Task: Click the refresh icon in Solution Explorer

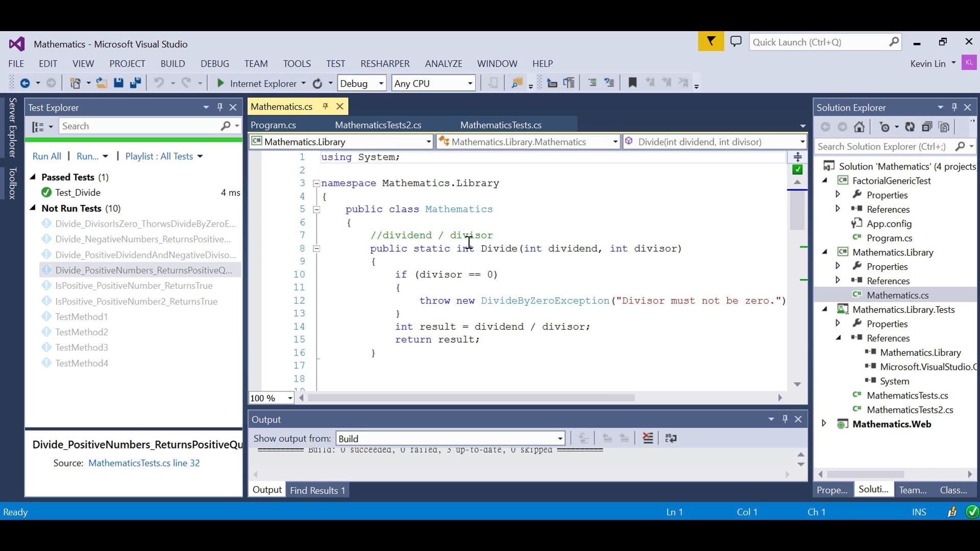Action: [x=910, y=127]
